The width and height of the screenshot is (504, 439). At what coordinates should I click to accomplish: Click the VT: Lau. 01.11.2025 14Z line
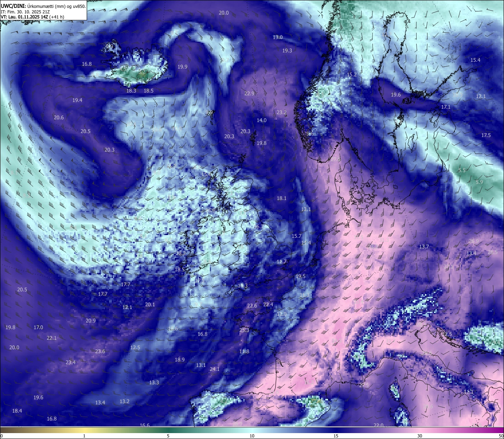(32, 17)
